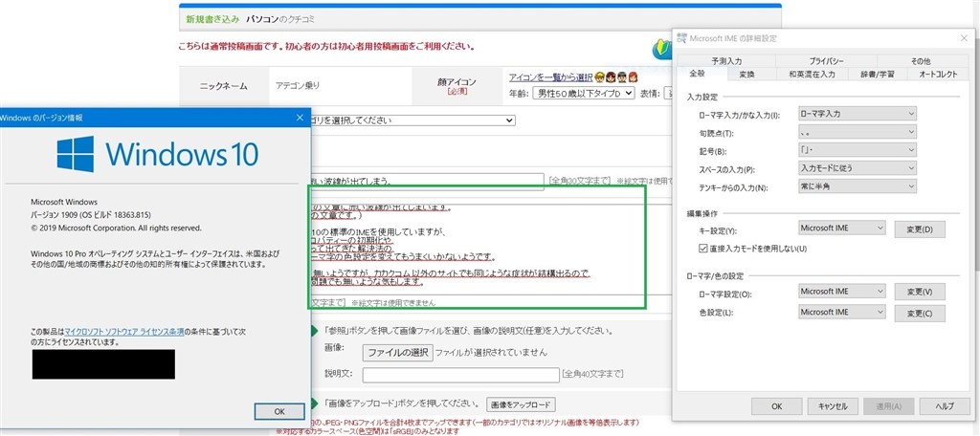Toggle 直接入力モードを使用しない checkbox
The image size is (980, 436).
[702, 249]
